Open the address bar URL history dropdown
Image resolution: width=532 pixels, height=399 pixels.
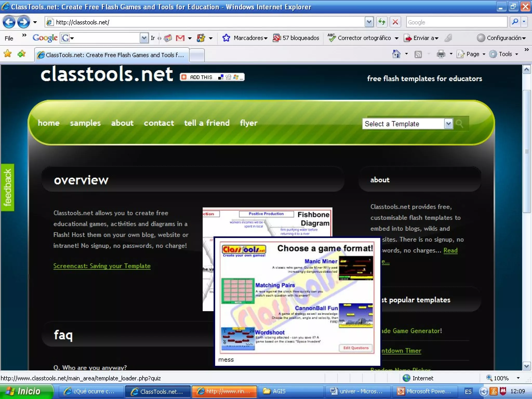[x=369, y=22]
